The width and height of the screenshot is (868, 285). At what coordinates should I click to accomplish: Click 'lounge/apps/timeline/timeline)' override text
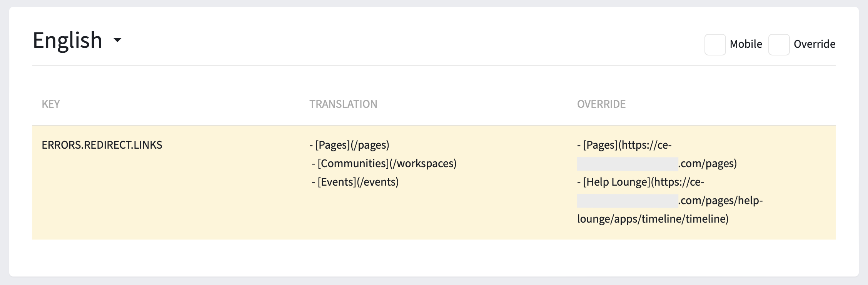pos(653,219)
